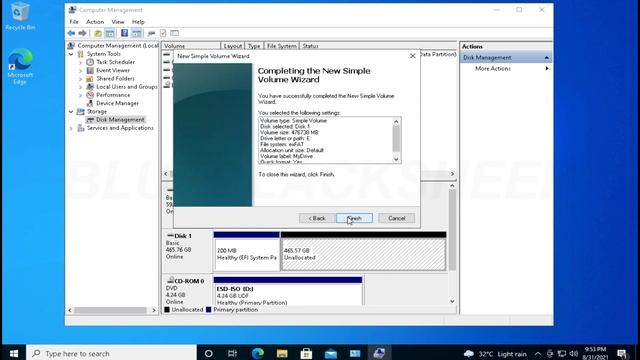The width and height of the screenshot is (640, 360).
Task: Click the CD-ROM 0 label box
Action: (187, 291)
